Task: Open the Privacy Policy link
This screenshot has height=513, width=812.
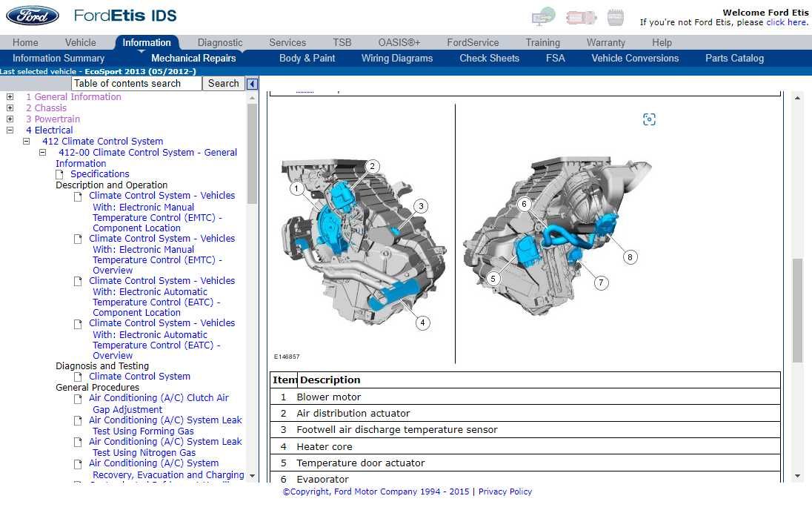Action: tap(505, 492)
